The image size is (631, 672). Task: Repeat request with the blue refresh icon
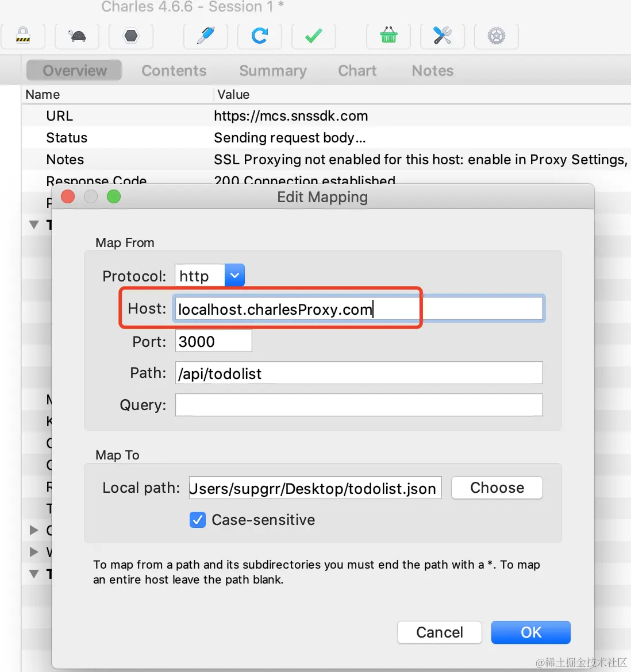click(260, 36)
